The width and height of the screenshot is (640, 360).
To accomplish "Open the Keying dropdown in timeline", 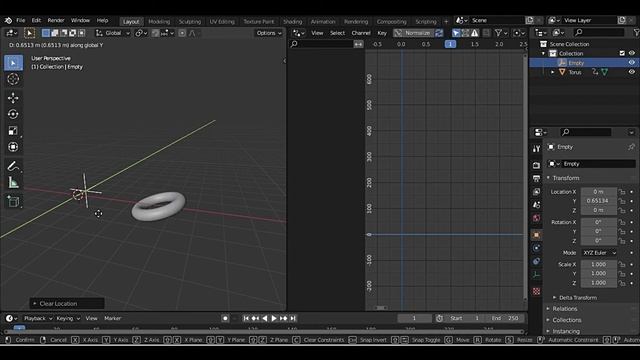I will coord(68,318).
